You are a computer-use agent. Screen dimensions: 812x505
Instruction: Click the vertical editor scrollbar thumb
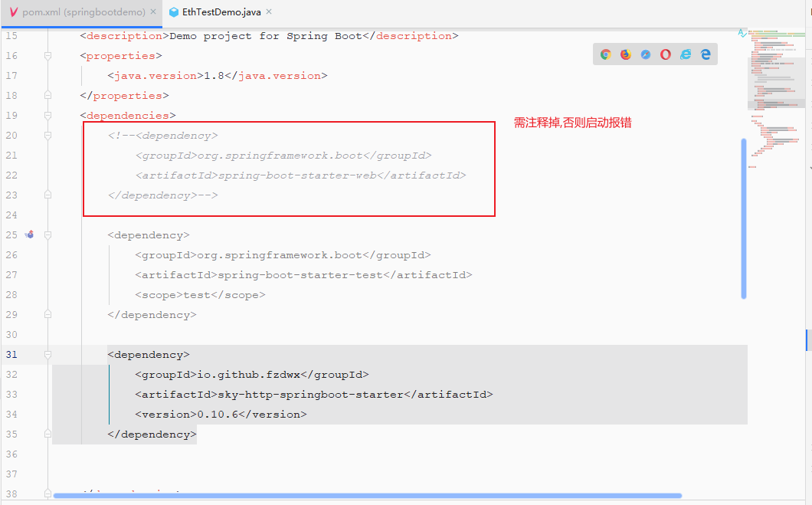[x=744, y=218]
